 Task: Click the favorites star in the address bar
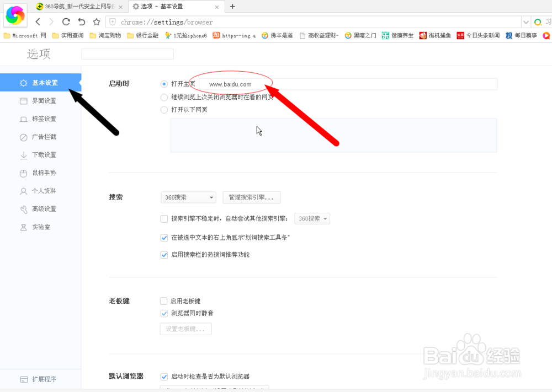pos(97,22)
